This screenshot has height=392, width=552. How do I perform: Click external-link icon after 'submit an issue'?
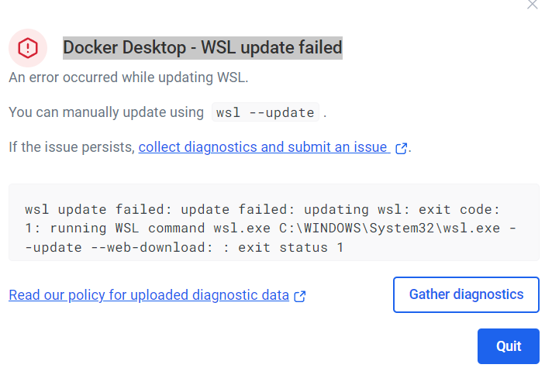point(401,148)
